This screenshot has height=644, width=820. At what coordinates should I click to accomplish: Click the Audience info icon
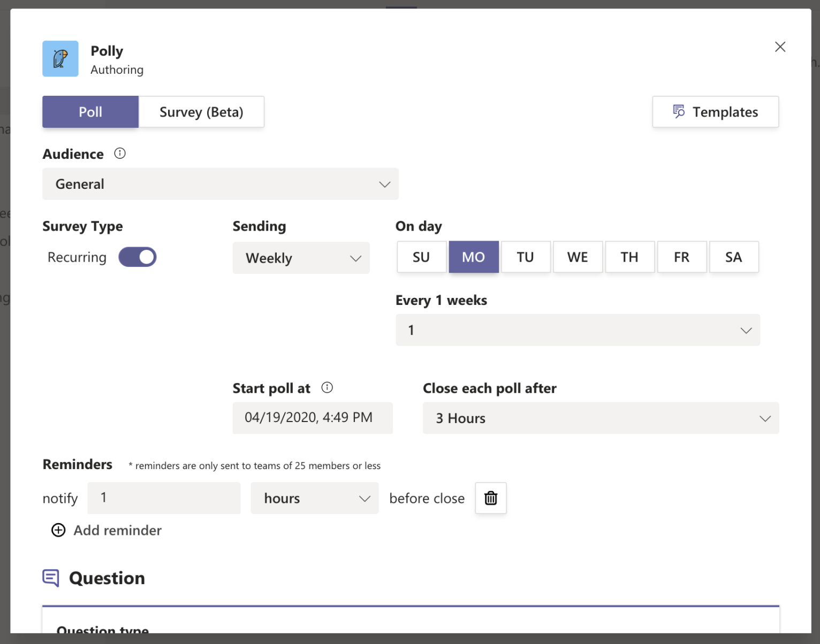coord(120,154)
